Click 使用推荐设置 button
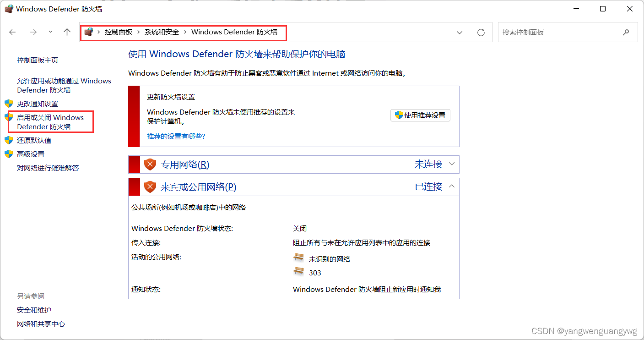This screenshot has height=340, width=644. click(420, 115)
